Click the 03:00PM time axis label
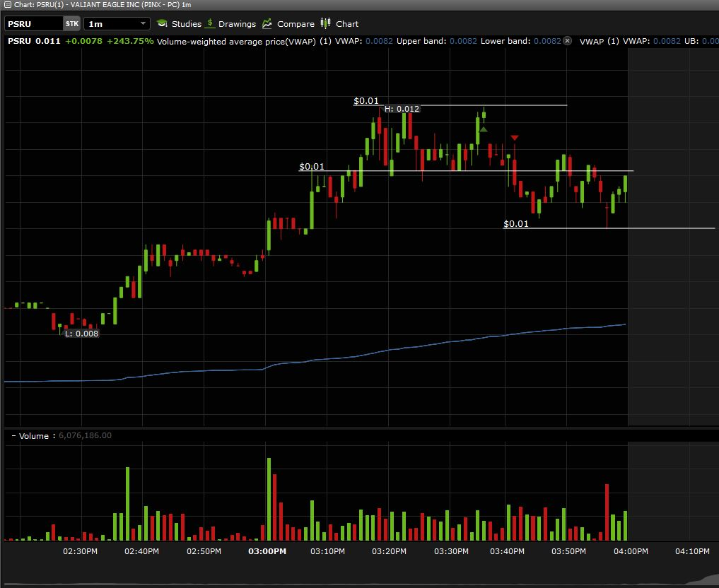 click(x=267, y=551)
